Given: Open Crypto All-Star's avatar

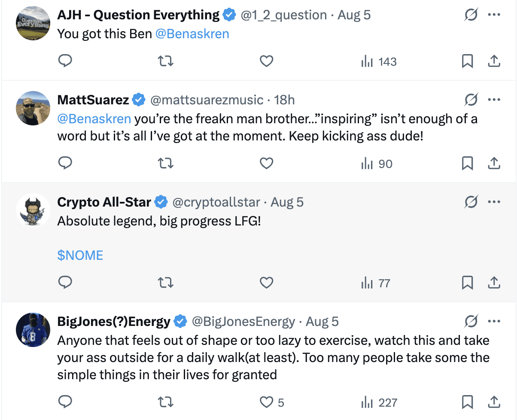Looking at the screenshot, I should click(33, 210).
